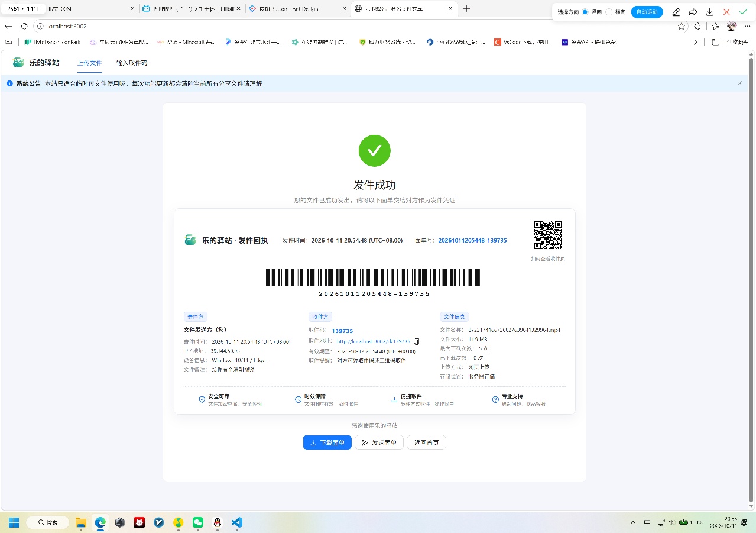Click the barcode on the receipt
Viewport: 756px width, 533px height.
click(373, 278)
